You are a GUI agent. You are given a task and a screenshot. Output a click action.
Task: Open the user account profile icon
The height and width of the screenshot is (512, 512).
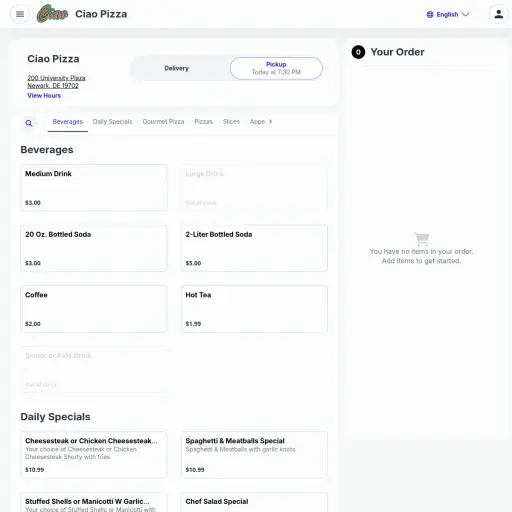(498, 14)
